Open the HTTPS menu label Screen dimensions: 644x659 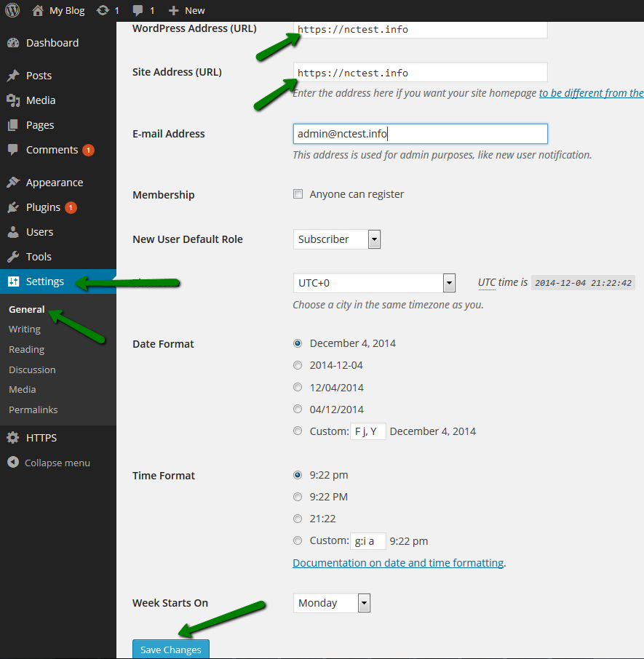(41, 438)
